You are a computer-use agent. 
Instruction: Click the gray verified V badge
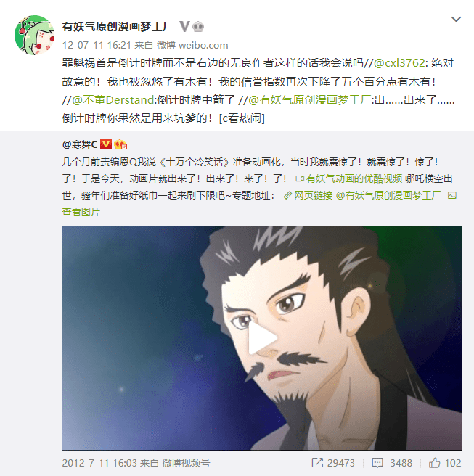coord(184,27)
